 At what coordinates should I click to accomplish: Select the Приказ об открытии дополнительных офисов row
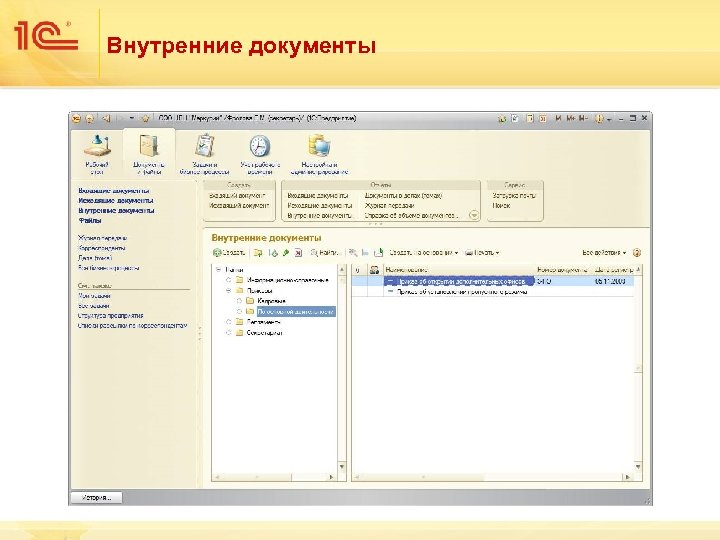click(x=492, y=281)
